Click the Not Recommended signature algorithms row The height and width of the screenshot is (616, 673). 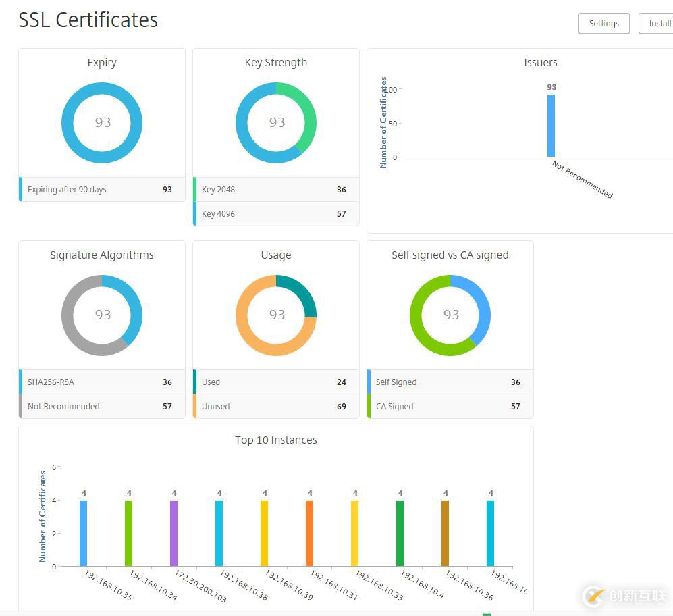click(x=101, y=407)
